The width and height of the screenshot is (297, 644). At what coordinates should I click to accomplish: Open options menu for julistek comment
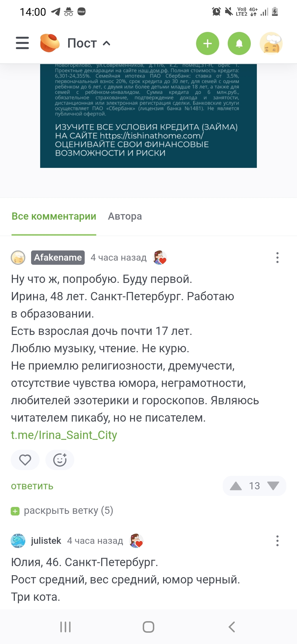pos(277,541)
